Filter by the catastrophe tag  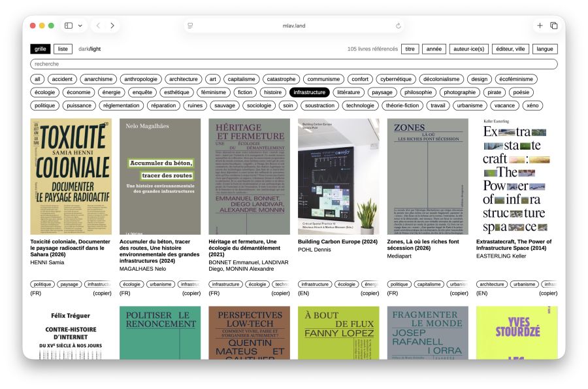coord(281,79)
